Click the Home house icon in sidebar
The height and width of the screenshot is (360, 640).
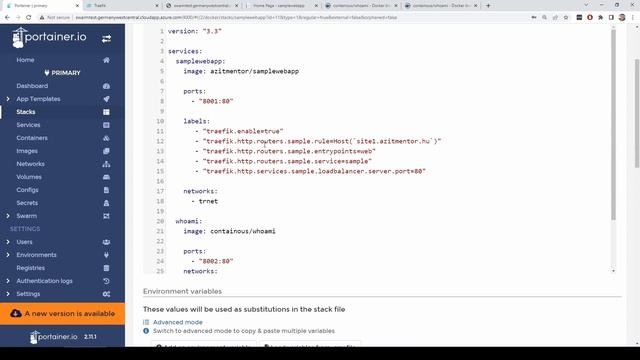106,60
